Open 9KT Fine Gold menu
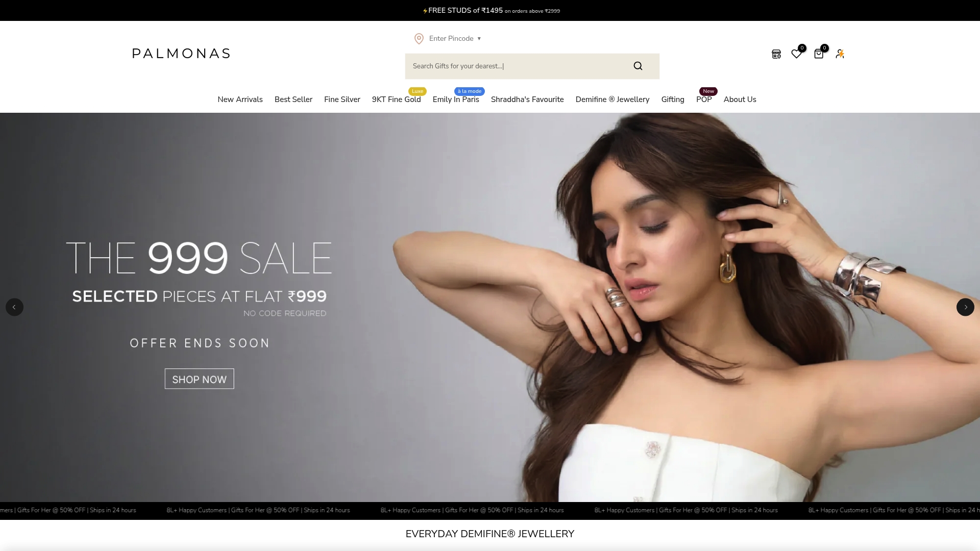Image resolution: width=980 pixels, height=551 pixels. click(x=397, y=99)
